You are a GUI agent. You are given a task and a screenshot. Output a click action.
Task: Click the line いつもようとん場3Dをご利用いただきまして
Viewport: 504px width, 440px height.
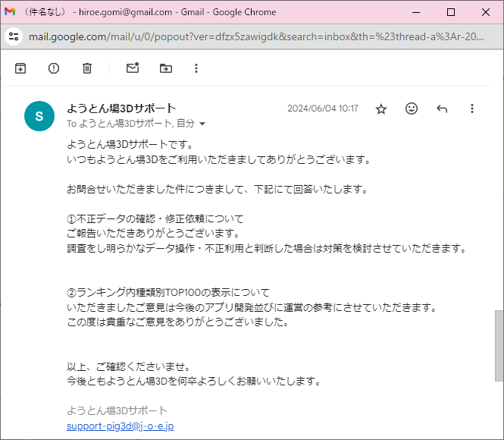(218, 159)
